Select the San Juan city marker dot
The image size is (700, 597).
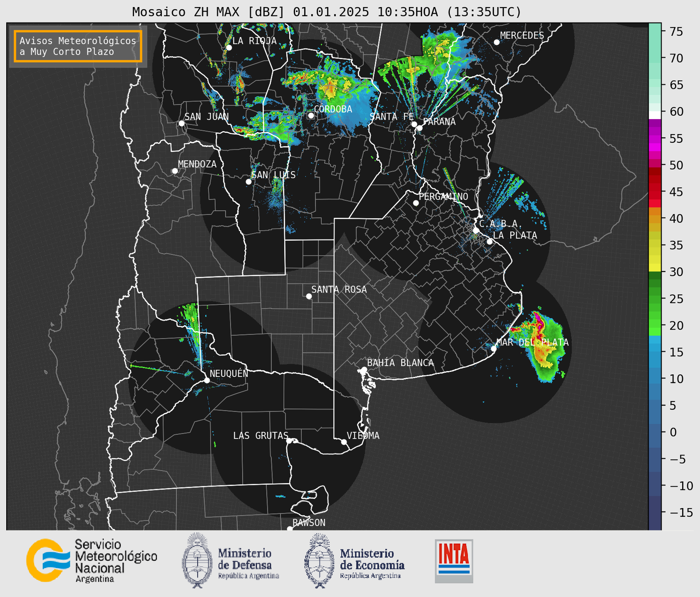coord(181,123)
